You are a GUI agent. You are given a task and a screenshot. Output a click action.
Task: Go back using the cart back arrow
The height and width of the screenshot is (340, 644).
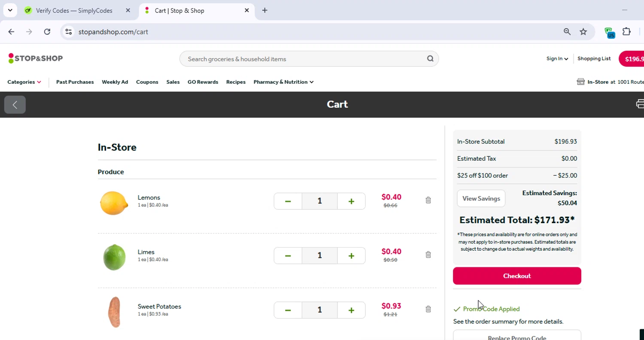(x=15, y=104)
